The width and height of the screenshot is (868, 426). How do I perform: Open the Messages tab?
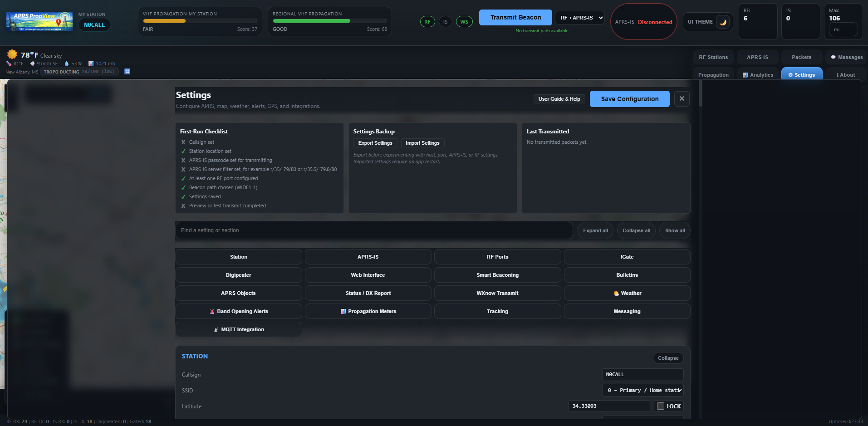[x=846, y=57]
